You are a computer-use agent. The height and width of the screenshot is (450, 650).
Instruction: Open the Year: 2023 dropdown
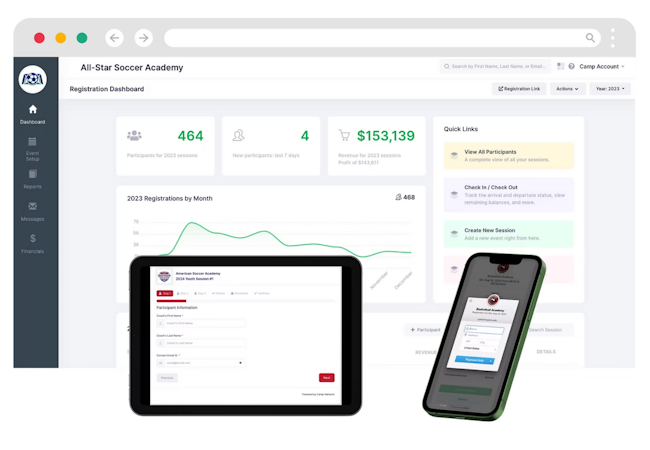click(x=610, y=89)
